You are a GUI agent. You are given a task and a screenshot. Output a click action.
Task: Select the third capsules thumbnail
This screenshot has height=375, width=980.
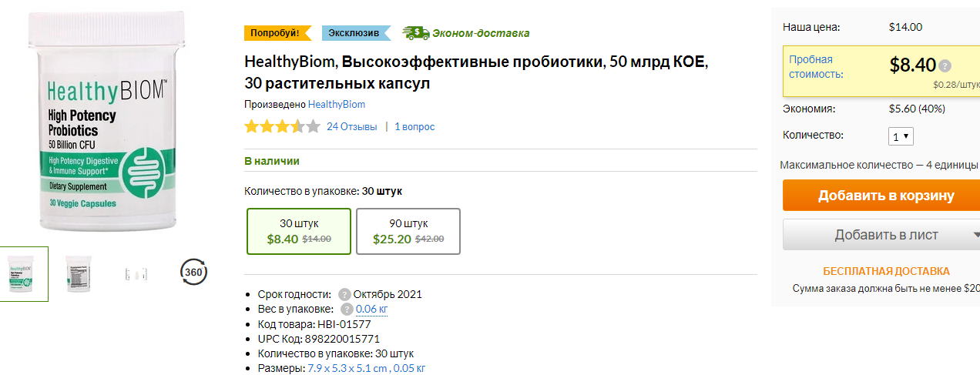[136, 273]
